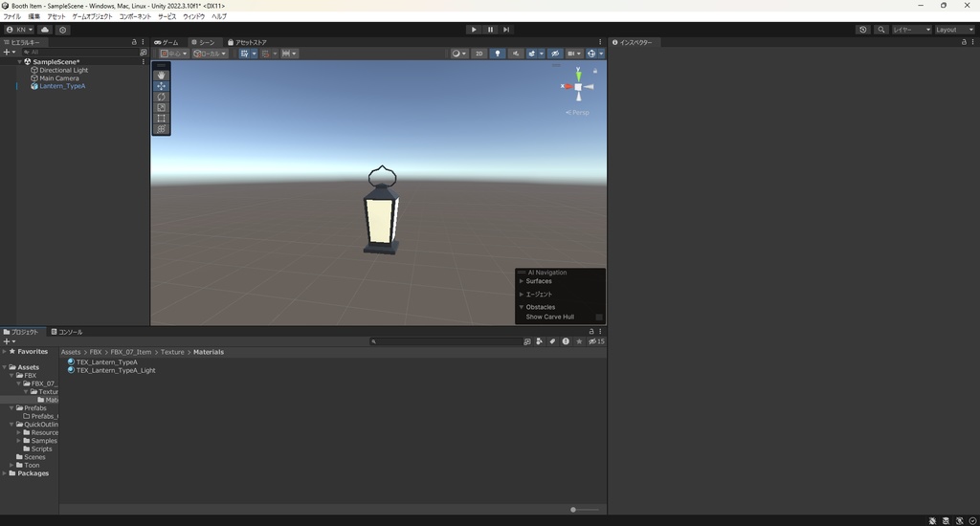The width and height of the screenshot is (980, 526).
Task: Switch to the アセットストア tab
Action: (248, 42)
